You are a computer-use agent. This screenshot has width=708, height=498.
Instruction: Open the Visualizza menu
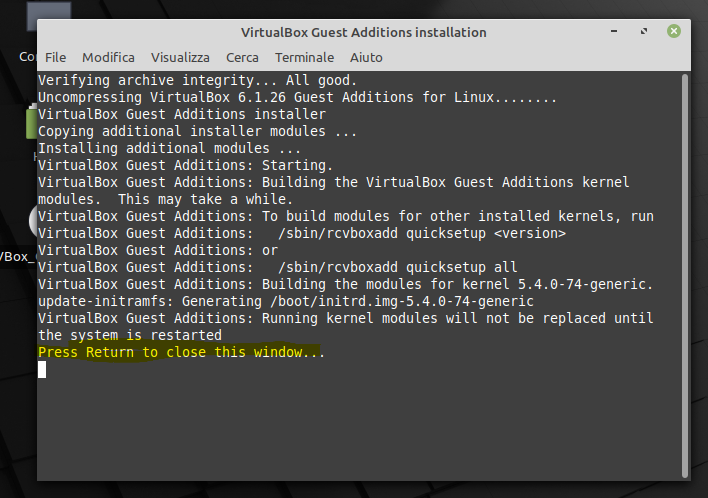(x=180, y=58)
